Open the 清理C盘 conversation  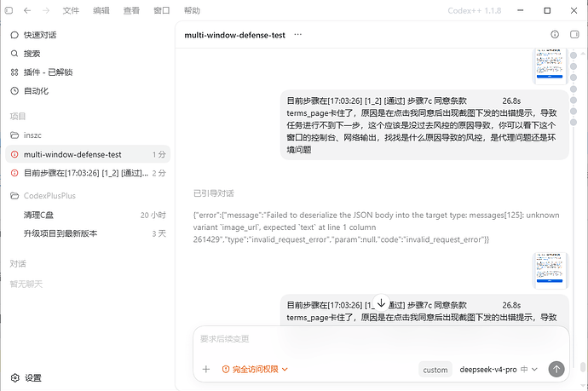point(88,215)
